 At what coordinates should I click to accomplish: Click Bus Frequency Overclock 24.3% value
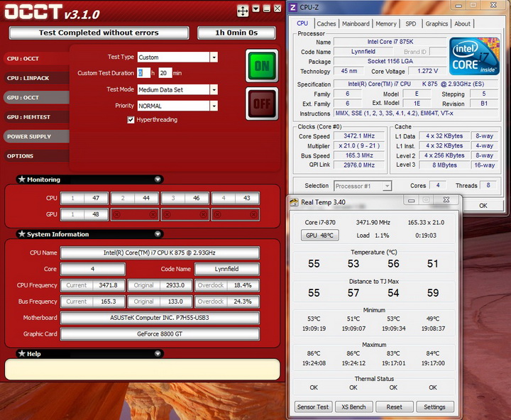(243, 302)
